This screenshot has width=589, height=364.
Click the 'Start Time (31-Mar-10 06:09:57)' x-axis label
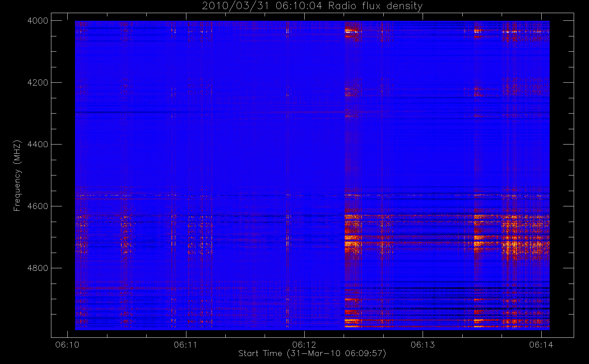pos(312,353)
